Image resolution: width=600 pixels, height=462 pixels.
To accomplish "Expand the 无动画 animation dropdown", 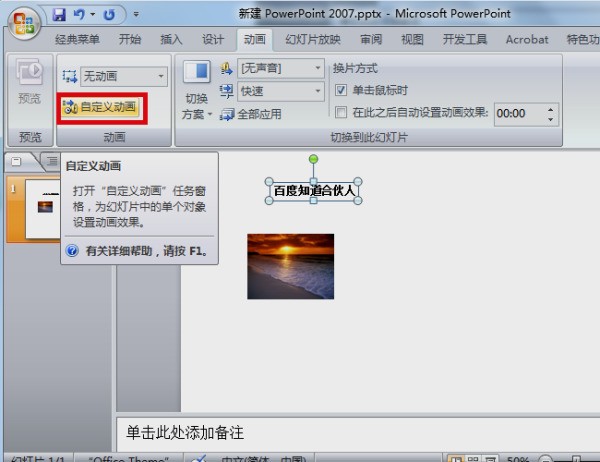I will [x=161, y=76].
